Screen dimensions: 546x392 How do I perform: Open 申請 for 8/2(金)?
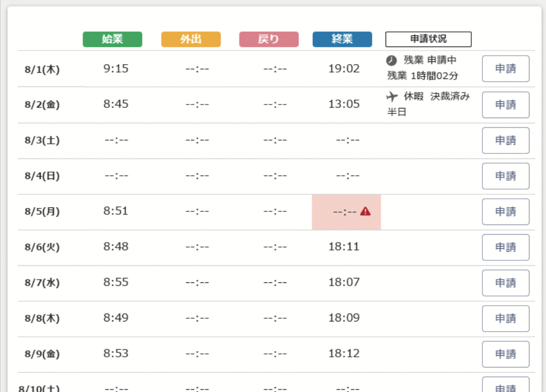click(x=506, y=105)
